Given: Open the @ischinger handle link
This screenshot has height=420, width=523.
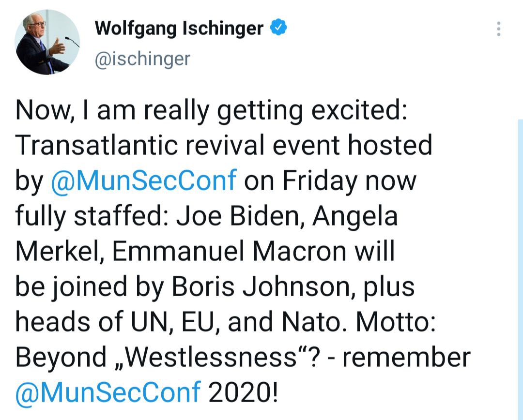Looking at the screenshot, I should (143, 59).
